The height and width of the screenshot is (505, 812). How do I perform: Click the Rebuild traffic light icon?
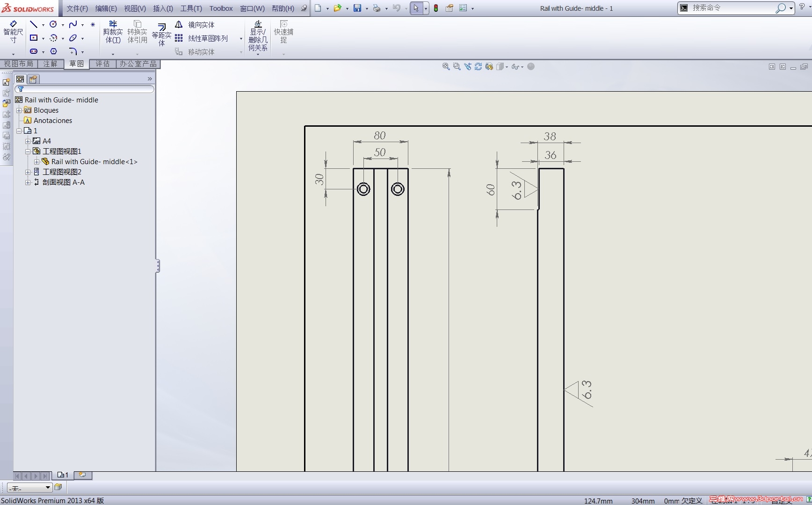coord(436,8)
